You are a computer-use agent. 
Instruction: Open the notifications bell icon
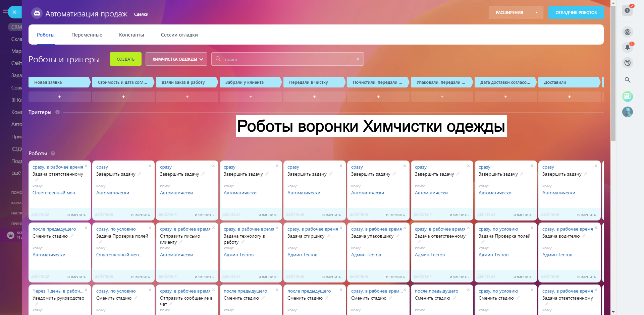(x=627, y=47)
